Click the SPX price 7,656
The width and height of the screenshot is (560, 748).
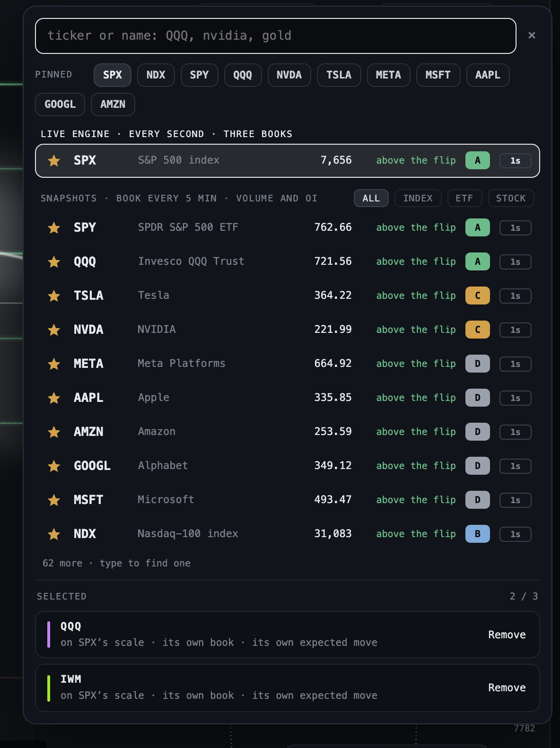tap(336, 160)
